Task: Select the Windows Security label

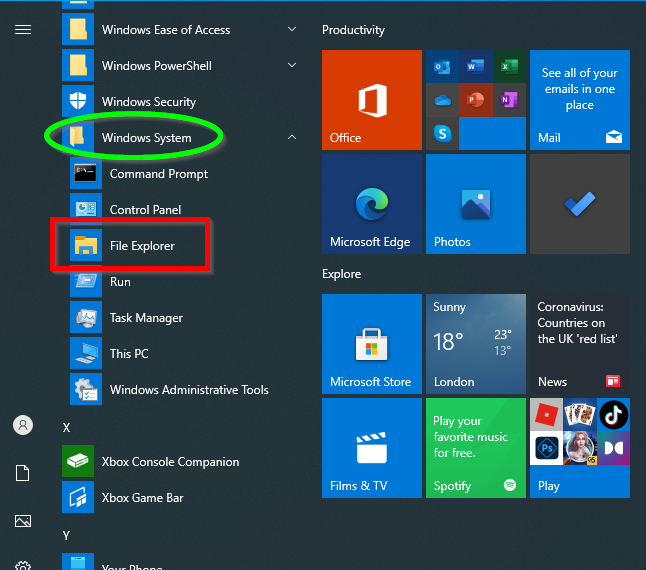Action: click(149, 101)
